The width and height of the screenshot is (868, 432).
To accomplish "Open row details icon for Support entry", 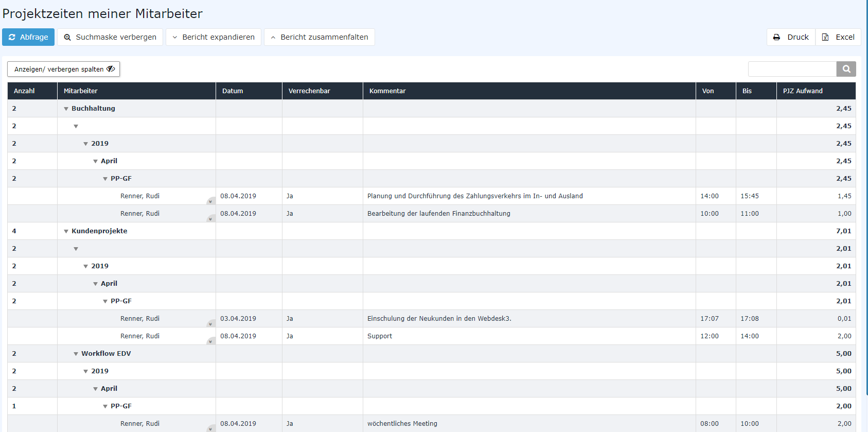I will [x=210, y=341].
